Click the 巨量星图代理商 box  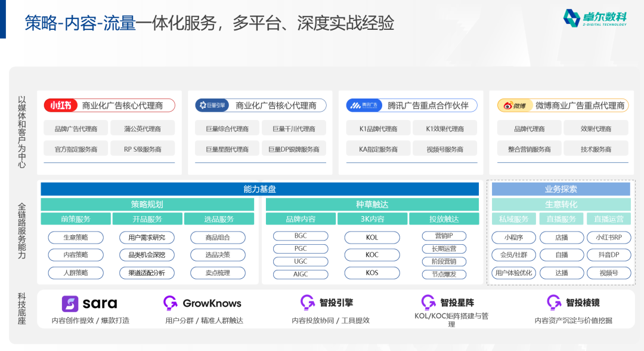click(x=227, y=149)
